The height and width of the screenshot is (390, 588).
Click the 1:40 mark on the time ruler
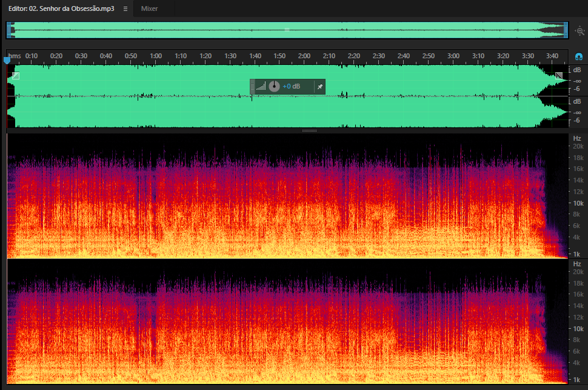255,56
